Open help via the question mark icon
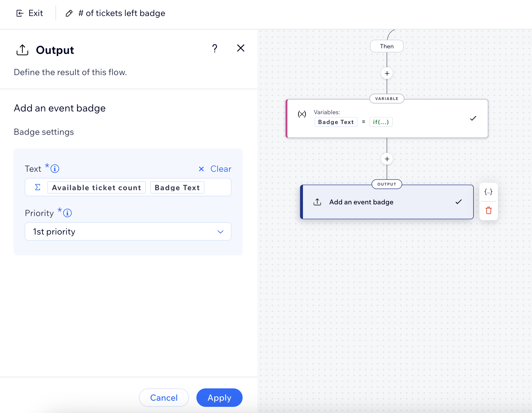The image size is (532, 413). [x=215, y=48]
